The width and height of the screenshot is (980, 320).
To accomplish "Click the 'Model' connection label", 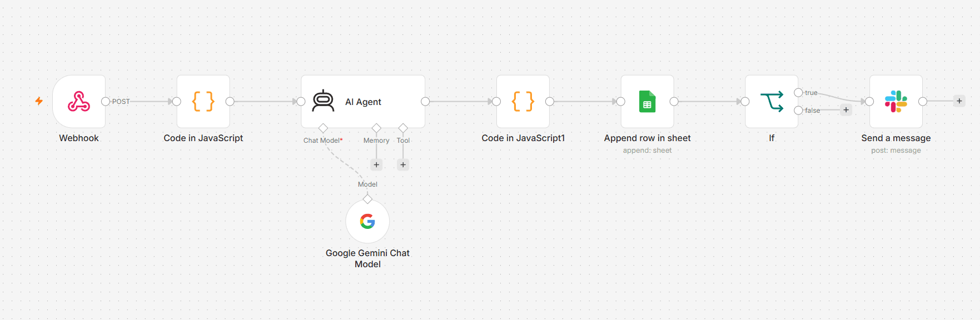I will tap(367, 184).
